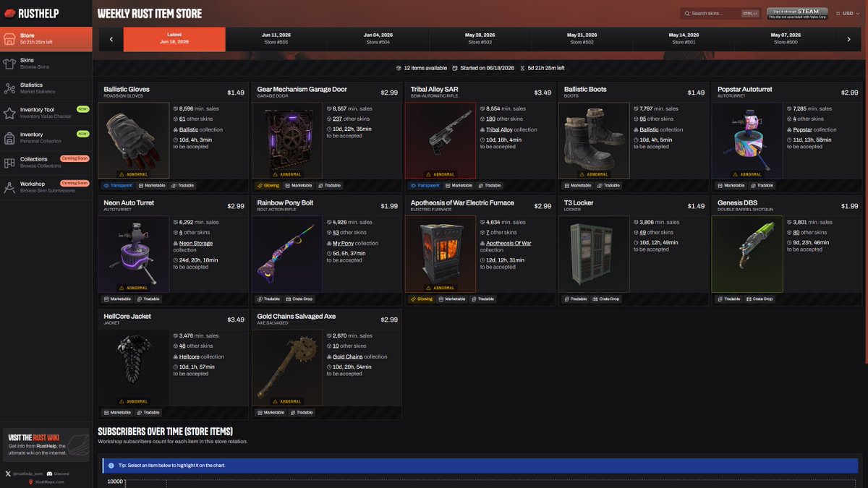Open Hellcore collection link
868x488 pixels.
(189, 356)
